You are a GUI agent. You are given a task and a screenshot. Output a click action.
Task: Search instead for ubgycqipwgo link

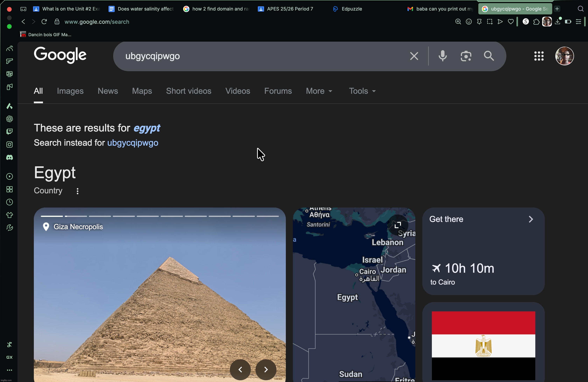coord(133,143)
